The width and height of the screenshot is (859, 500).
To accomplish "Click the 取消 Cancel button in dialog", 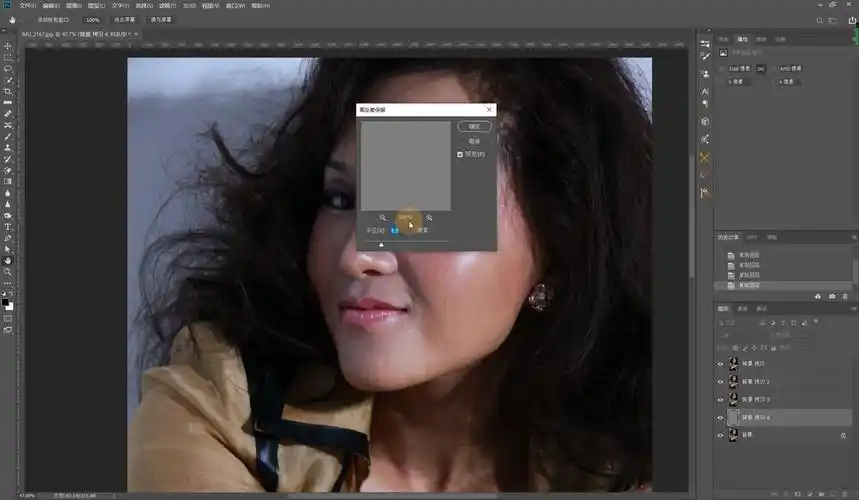I will (x=474, y=141).
